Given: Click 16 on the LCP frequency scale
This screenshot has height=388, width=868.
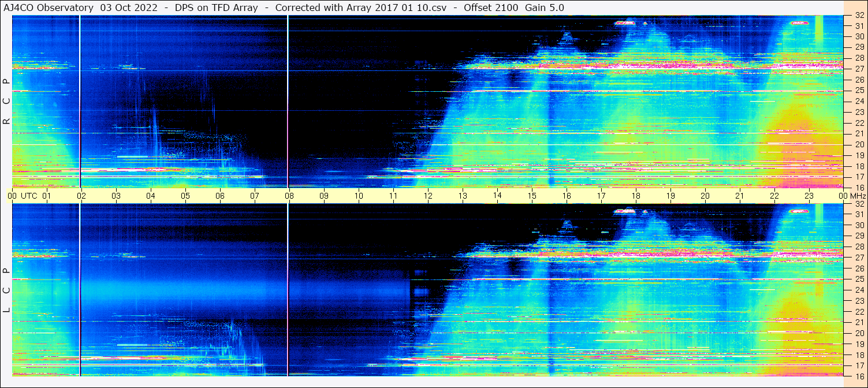Looking at the screenshot, I should (859, 376).
